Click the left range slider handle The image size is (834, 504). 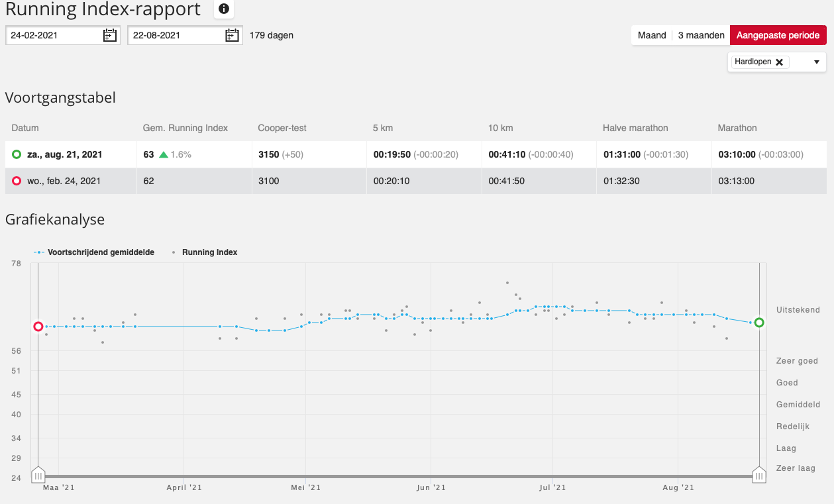(38, 475)
